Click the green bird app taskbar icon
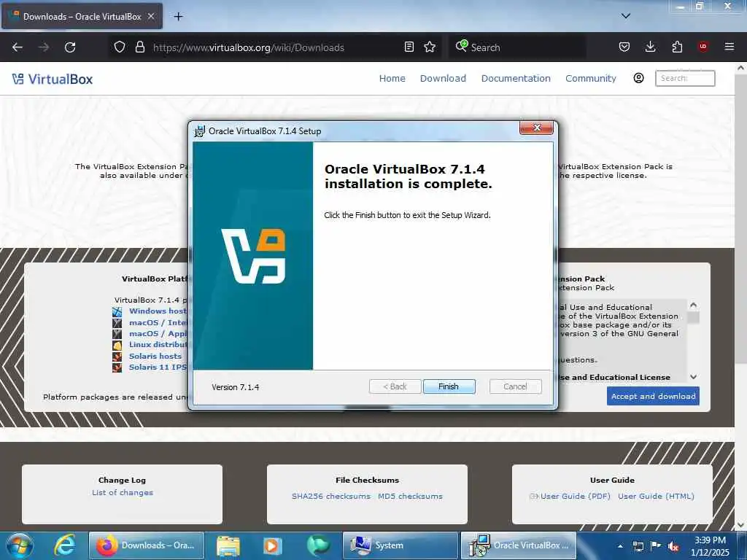This screenshot has width=747, height=560. pos(318,545)
